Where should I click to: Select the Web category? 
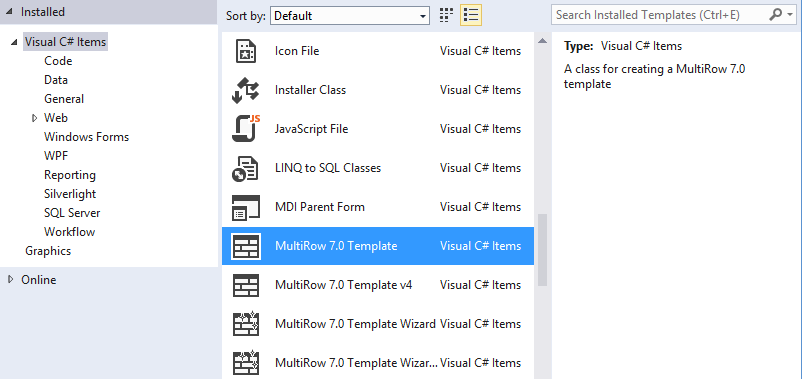[56, 118]
